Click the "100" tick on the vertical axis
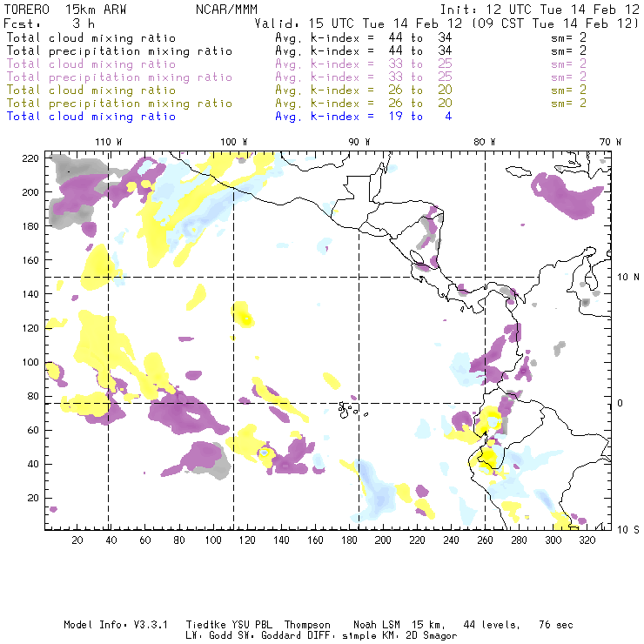644x644 pixels. [30, 362]
